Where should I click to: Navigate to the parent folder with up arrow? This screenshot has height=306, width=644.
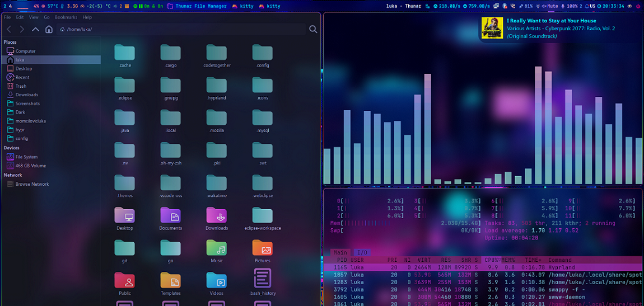35,29
